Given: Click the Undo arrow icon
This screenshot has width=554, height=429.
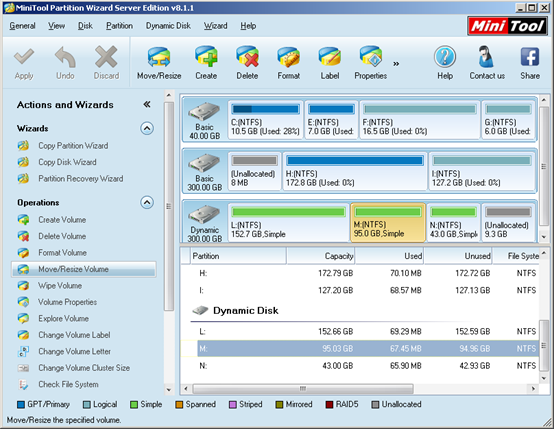Looking at the screenshot, I should (x=65, y=57).
